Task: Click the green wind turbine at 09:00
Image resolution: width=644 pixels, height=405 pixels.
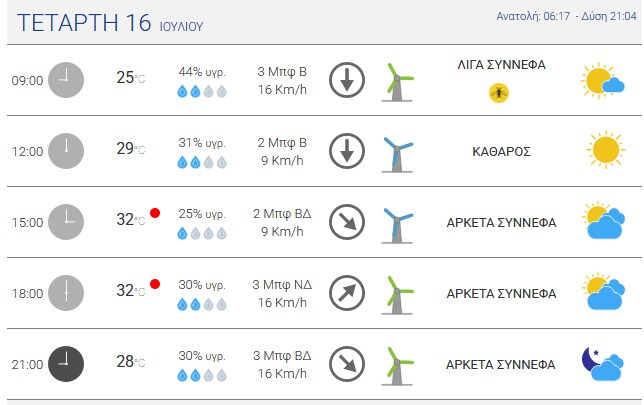Action: click(x=397, y=82)
